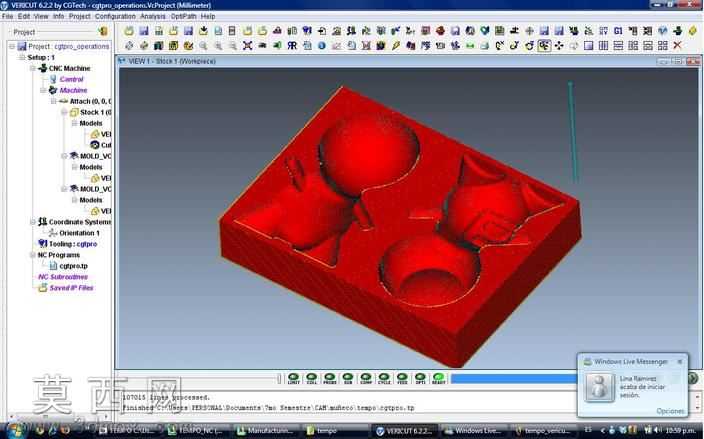Viewport: 704px width, 439px height.
Task: Collapse the CNC Machine tree node
Action: click(33, 68)
